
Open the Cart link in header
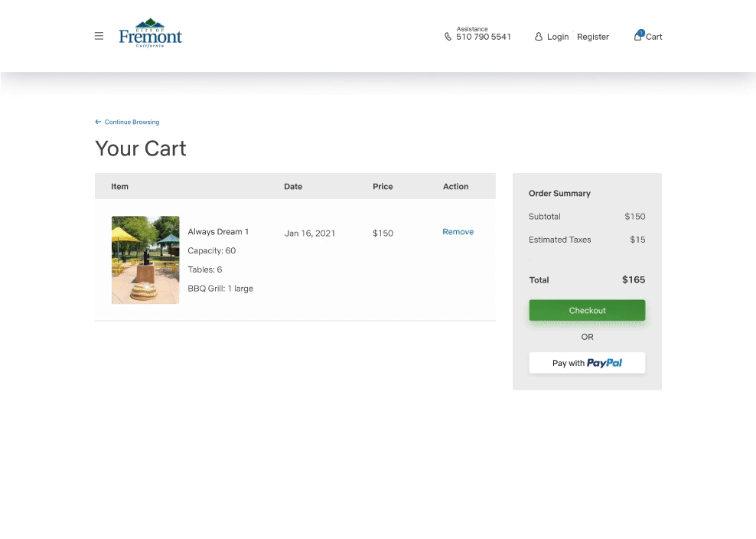coord(653,37)
